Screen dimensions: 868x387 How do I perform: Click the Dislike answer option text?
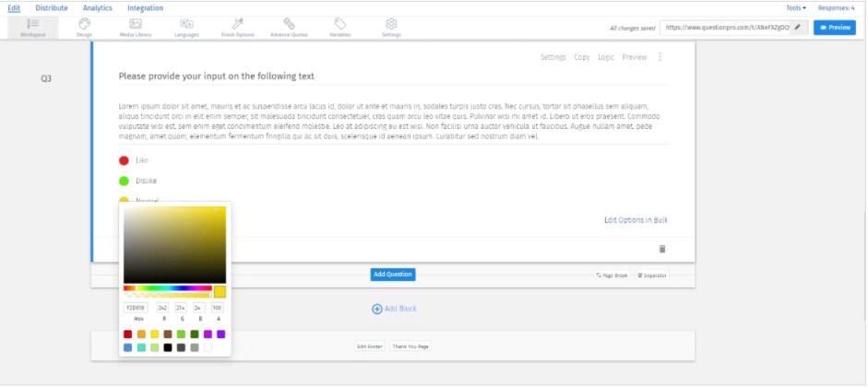(x=146, y=181)
